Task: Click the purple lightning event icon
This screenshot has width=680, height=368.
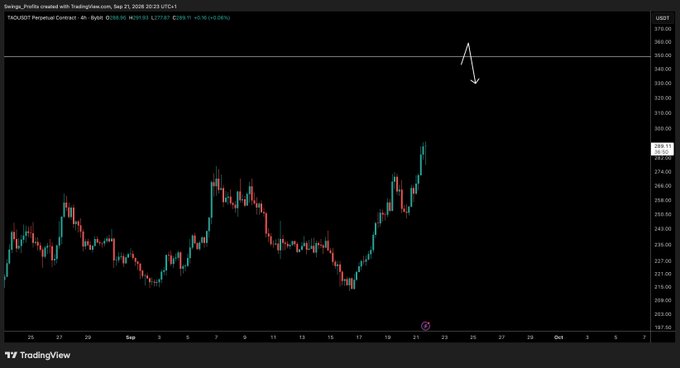Action: 426,326
